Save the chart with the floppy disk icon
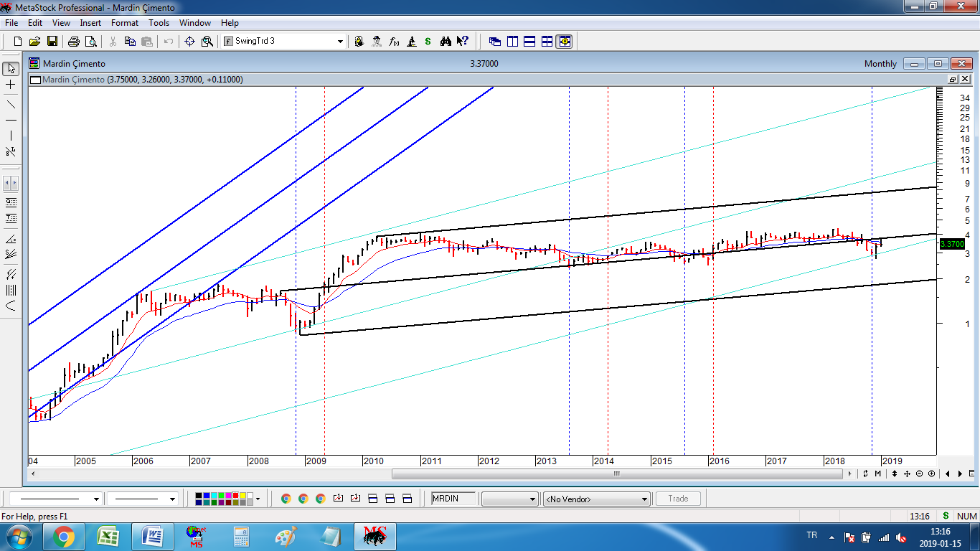The image size is (980, 551). click(x=52, y=42)
